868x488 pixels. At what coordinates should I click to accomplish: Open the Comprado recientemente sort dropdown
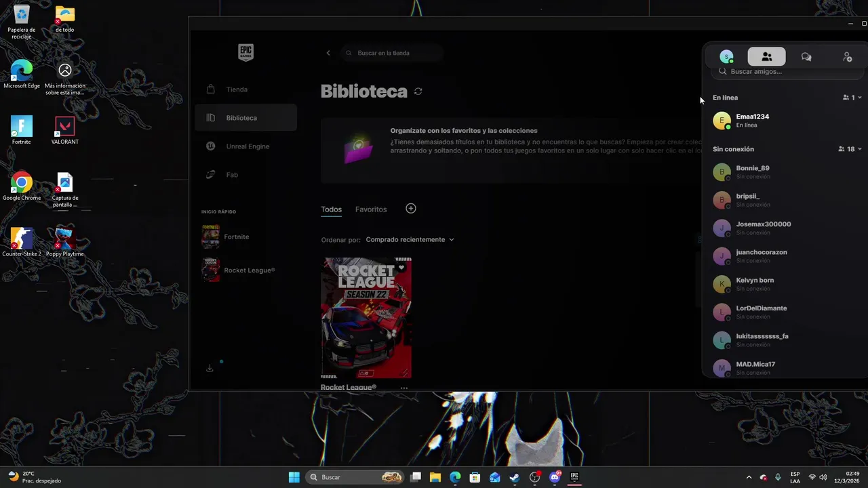click(410, 239)
